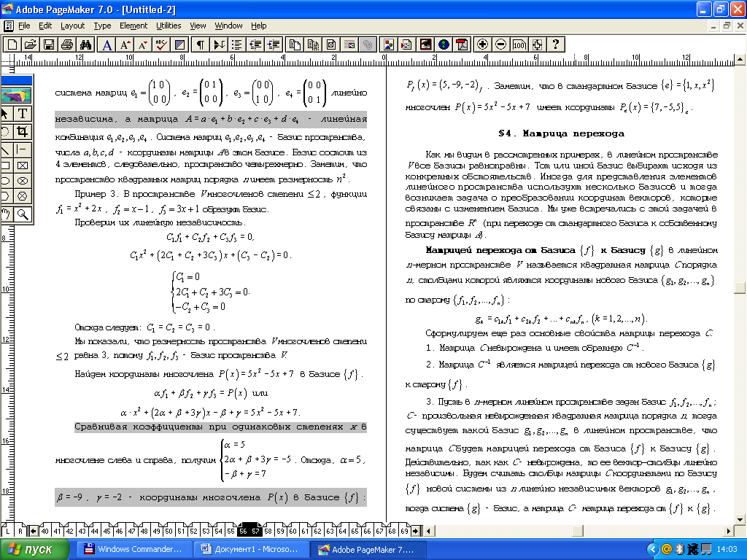Zoom out with the minus magnifier icon
Image resolution: width=747 pixels, height=560 pixels.
tap(500, 44)
